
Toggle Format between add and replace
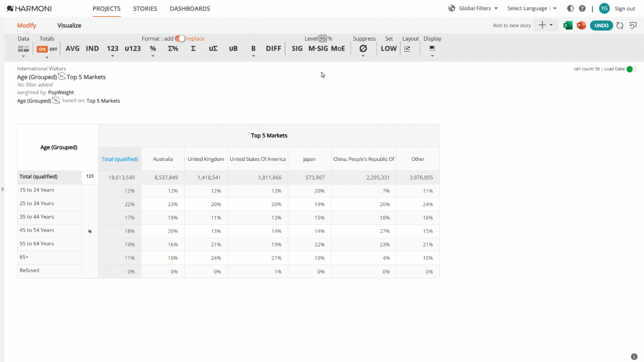pyautogui.click(x=180, y=39)
